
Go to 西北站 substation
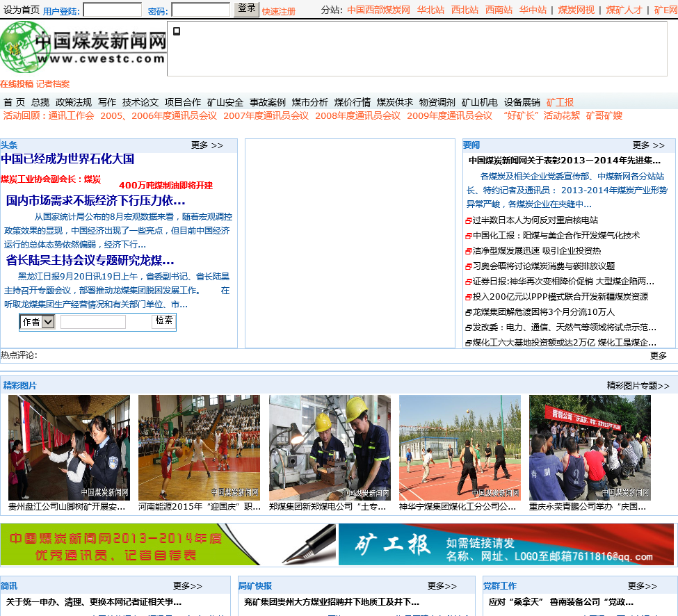click(x=465, y=10)
